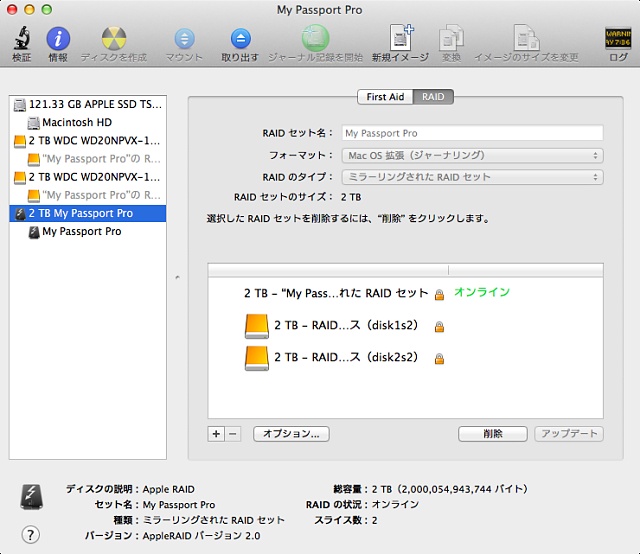Viewport: 640px width, 554px height.
Task: Click the Thunderbolt drive icon in info footer
Action: (31, 497)
